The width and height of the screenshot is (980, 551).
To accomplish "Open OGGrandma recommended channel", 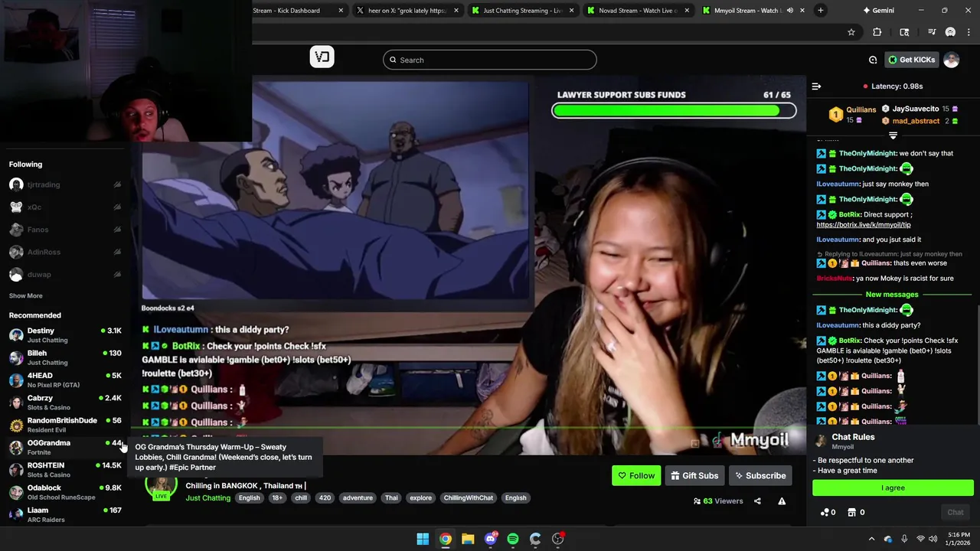I will click(x=65, y=447).
